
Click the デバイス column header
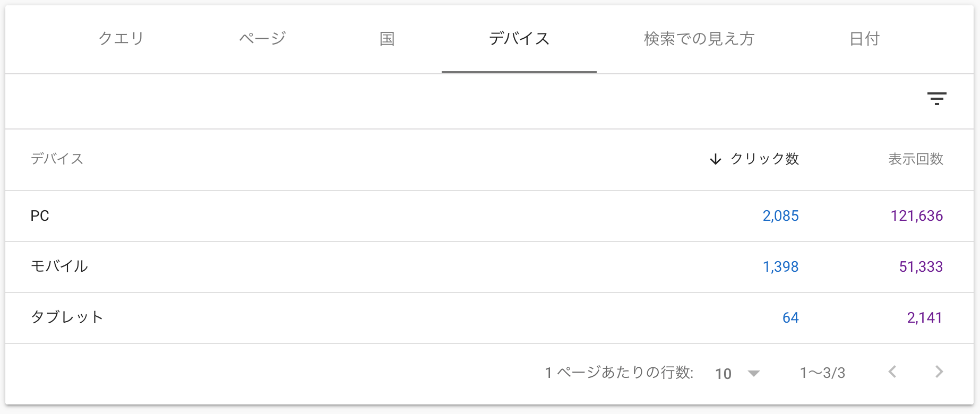click(57, 159)
